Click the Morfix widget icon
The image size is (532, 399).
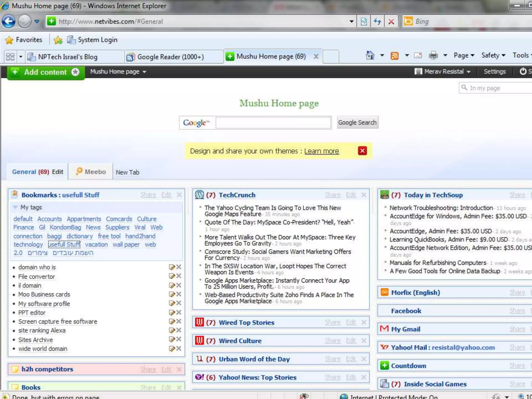point(384,292)
